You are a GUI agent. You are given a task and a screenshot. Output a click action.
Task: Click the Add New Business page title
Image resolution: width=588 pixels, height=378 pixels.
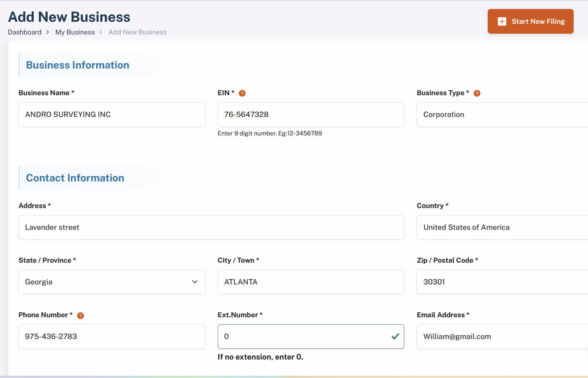pos(69,17)
